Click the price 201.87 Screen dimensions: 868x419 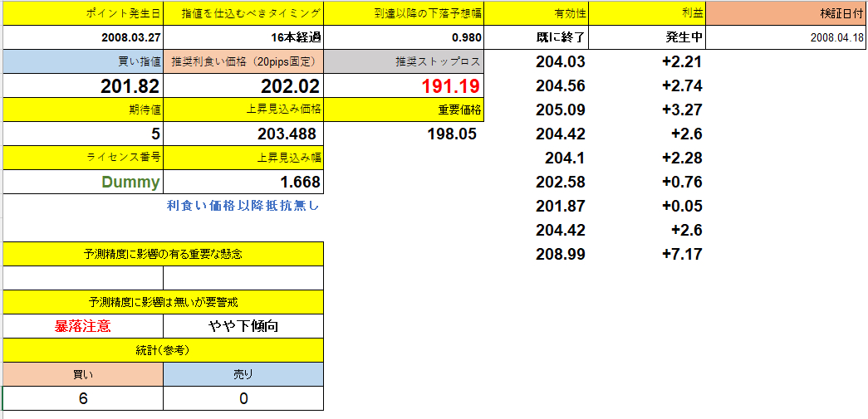point(560,207)
